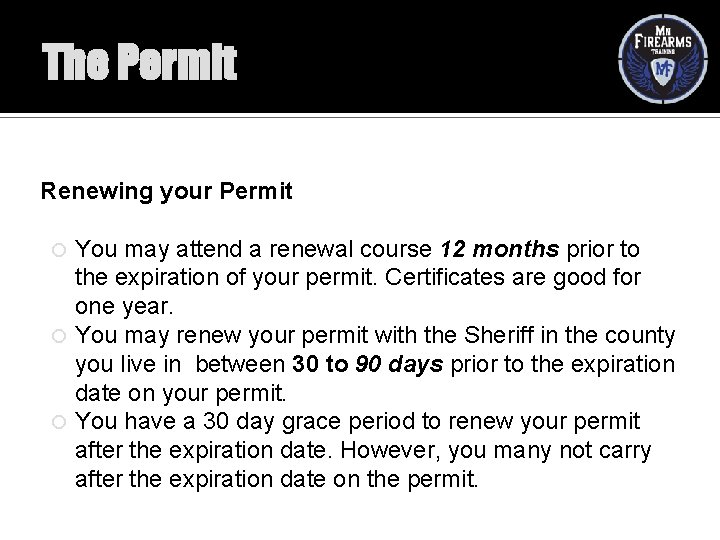
Task: Click the 'FIREARMS' word in the logo
Action: click(x=663, y=41)
